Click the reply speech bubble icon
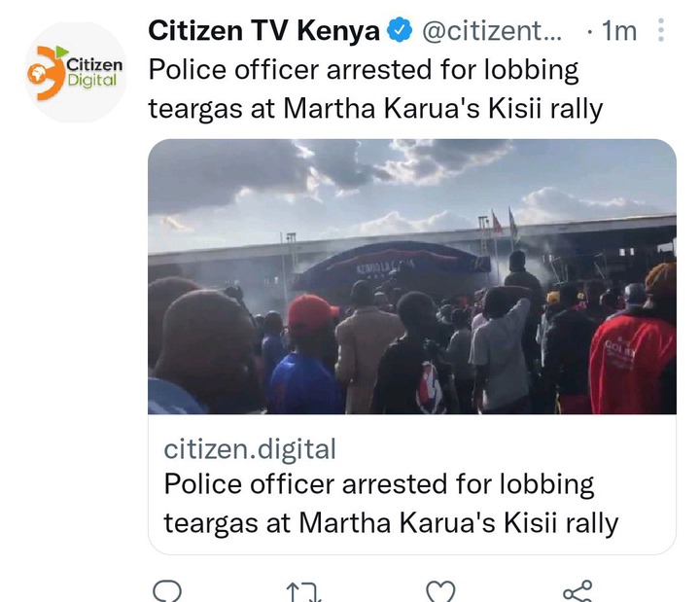This screenshot has height=602, width=700. point(167,591)
